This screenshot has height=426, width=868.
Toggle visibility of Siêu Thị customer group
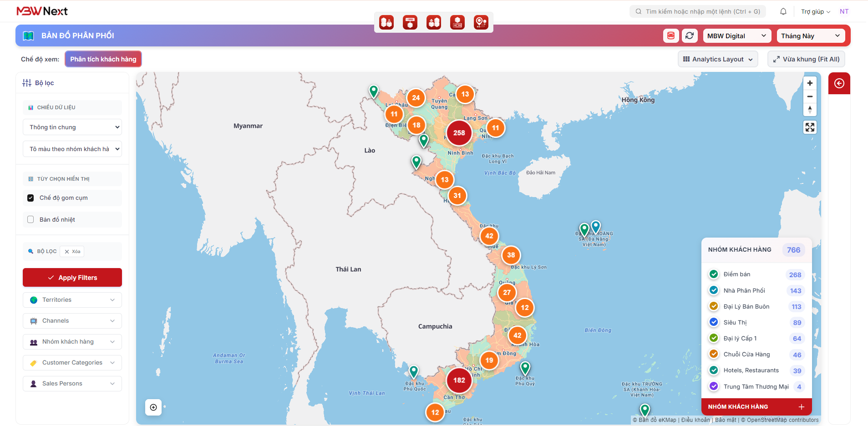713,322
